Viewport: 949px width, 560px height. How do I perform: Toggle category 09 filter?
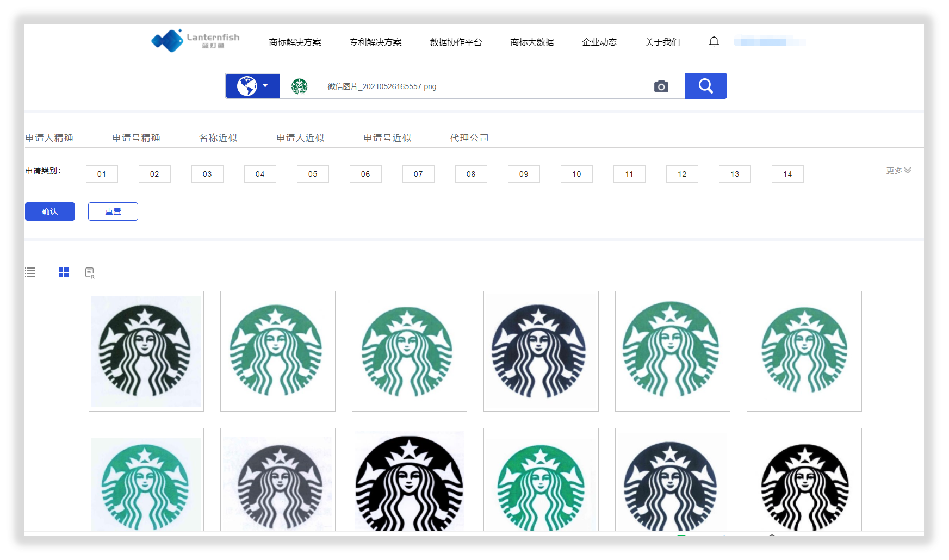coord(524,174)
